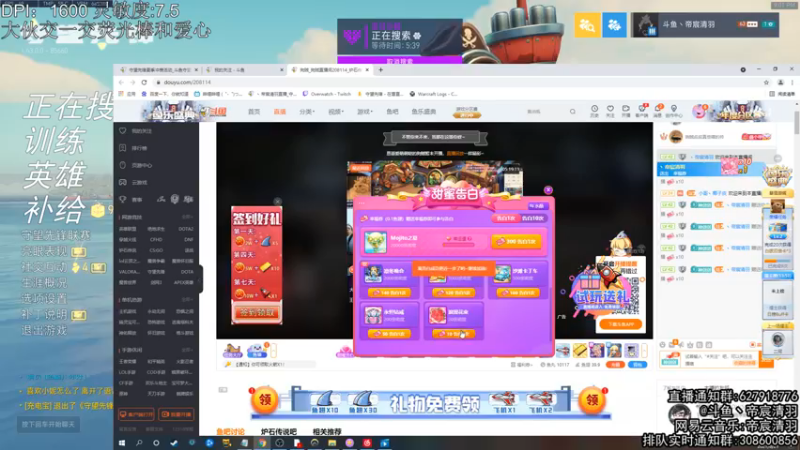This screenshot has width=800, height=450.
Task: Open File Explorer from the taskbar
Action: (332, 443)
